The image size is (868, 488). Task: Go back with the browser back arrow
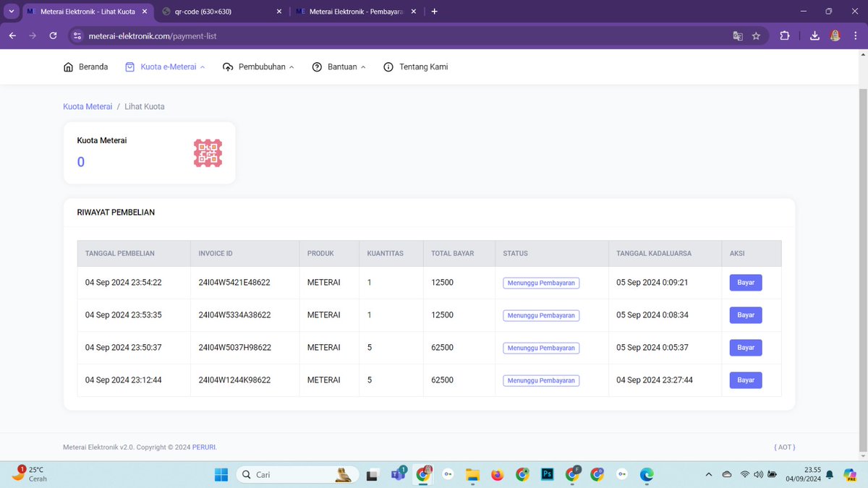12,35
